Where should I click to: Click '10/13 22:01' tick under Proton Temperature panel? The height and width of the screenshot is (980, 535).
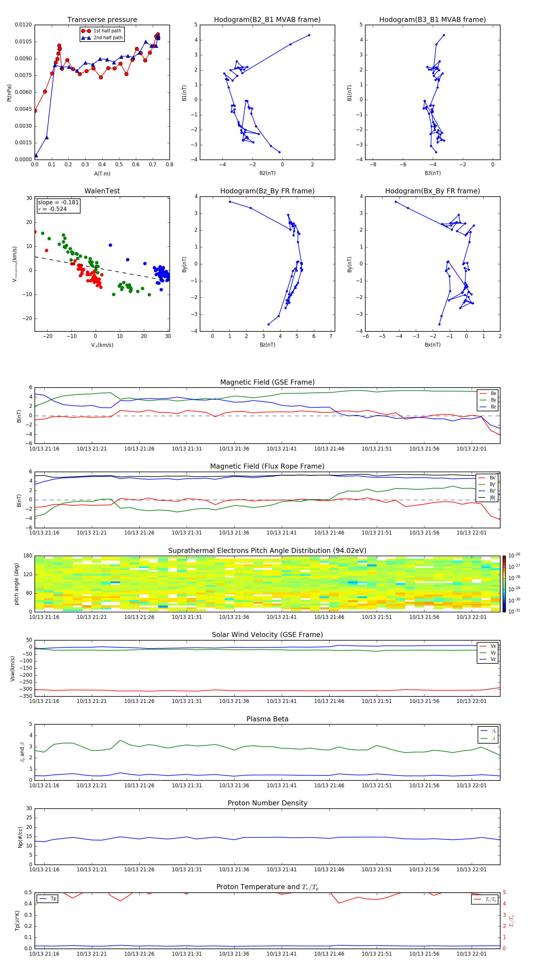pos(471,954)
